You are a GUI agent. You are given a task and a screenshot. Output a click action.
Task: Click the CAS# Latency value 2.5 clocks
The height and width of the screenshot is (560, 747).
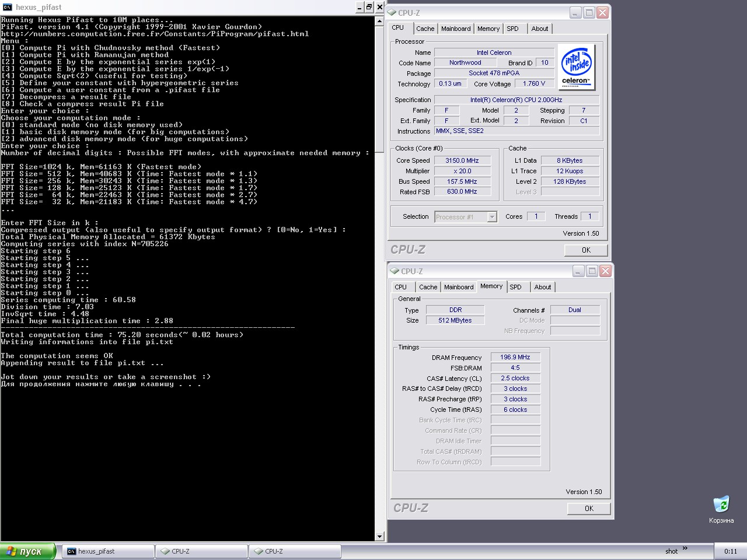[x=515, y=378]
